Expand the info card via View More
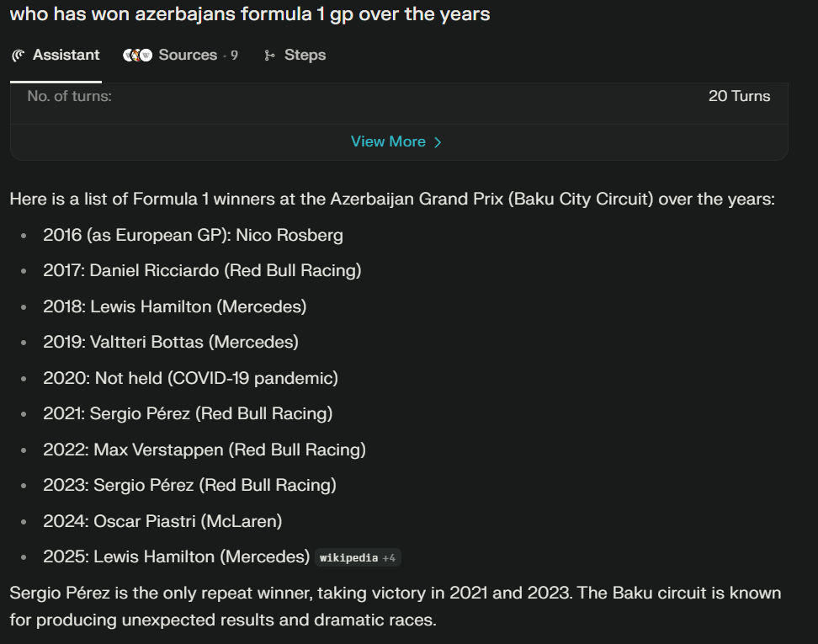 (x=396, y=141)
